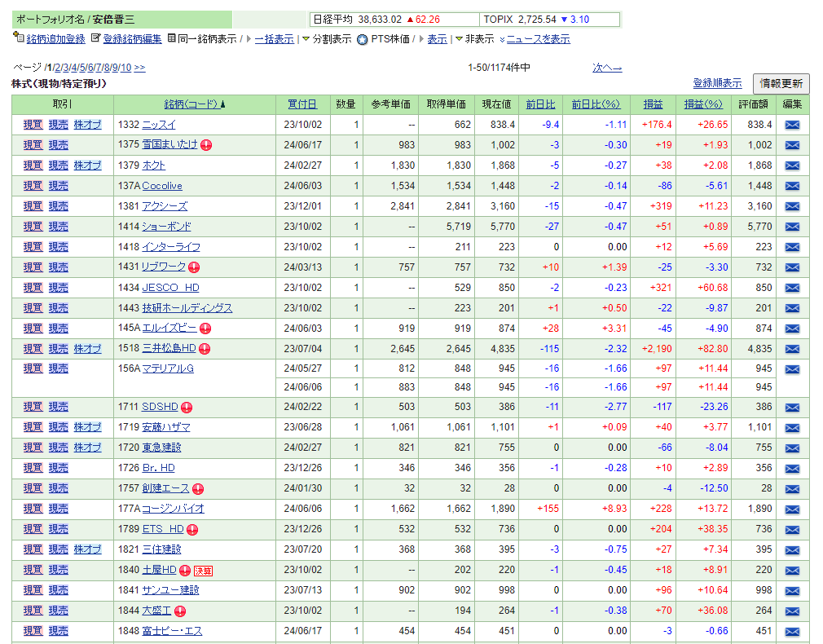Open edit icon in 137A Cocolive row
This screenshot has height=644, width=823.
click(x=792, y=187)
